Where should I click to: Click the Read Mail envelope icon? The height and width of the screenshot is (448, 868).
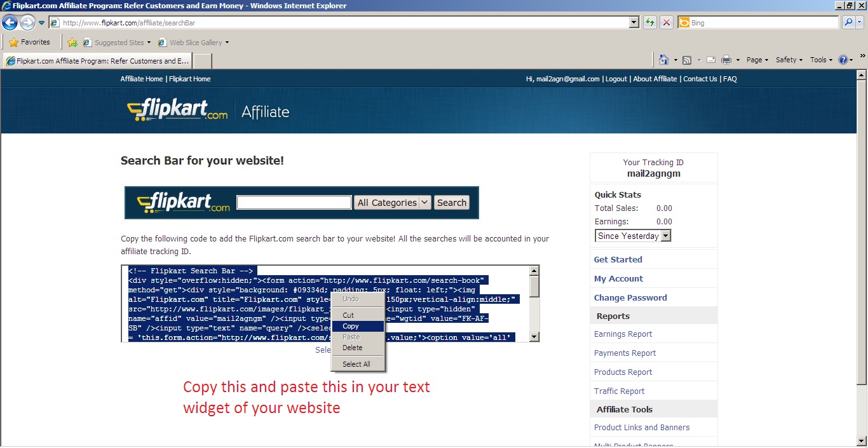(711, 60)
